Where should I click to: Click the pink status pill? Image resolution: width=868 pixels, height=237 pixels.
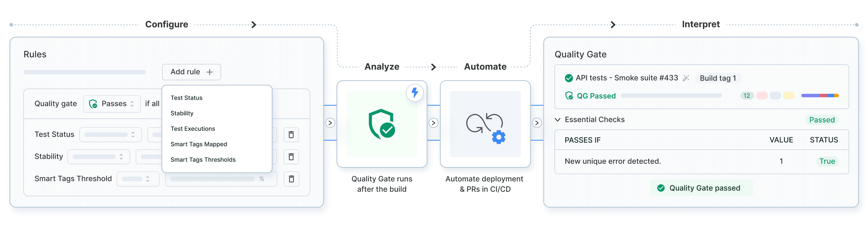[x=762, y=96]
